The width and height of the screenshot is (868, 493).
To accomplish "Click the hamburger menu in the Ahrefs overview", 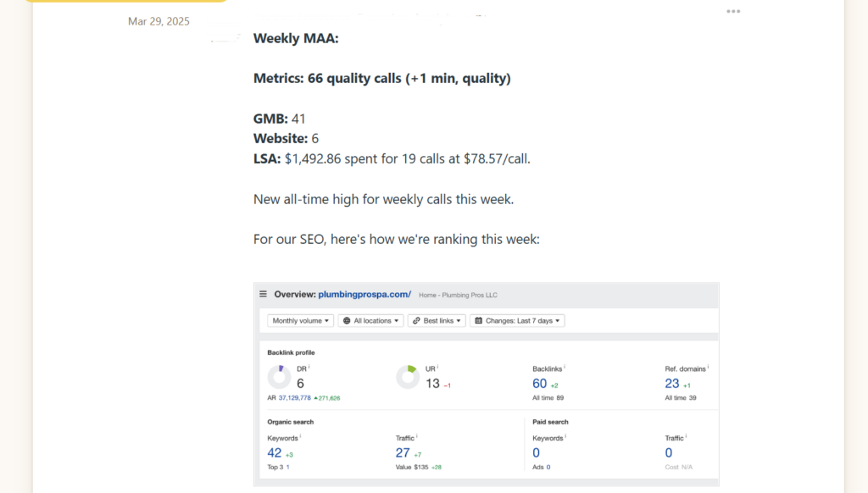I will [x=263, y=293].
